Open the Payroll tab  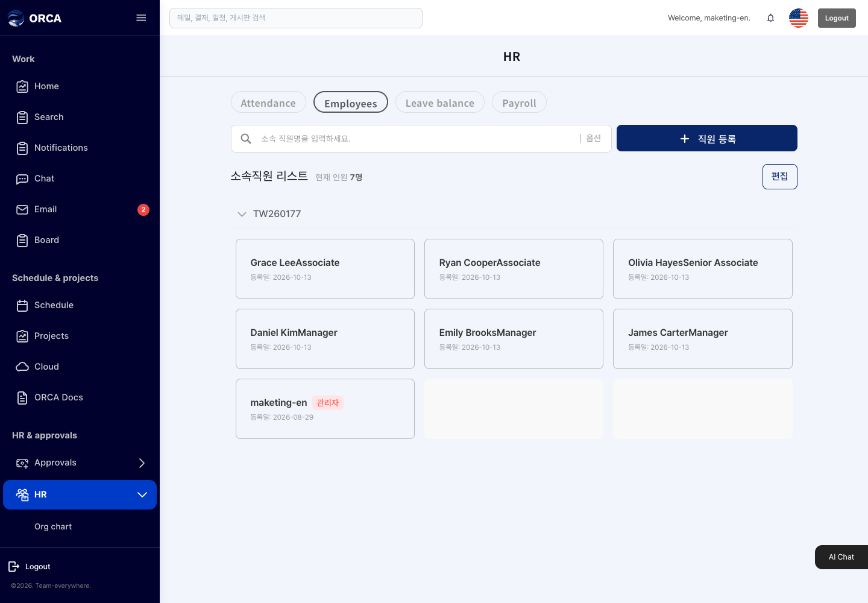[519, 103]
